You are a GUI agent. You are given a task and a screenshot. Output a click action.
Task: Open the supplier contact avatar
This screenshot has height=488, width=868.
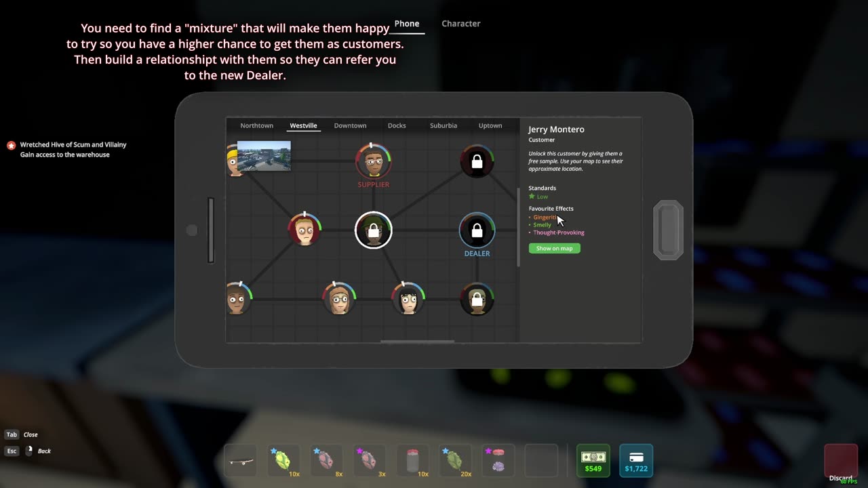tap(373, 161)
